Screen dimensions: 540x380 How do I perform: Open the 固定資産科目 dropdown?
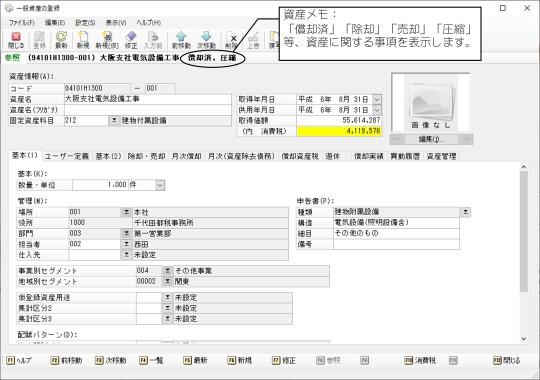(114, 121)
